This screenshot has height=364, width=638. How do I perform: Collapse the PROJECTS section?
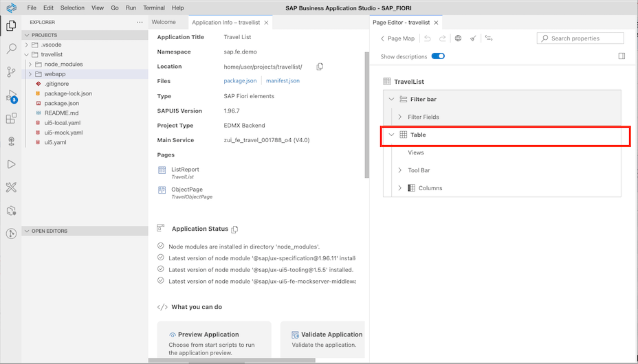pos(27,35)
